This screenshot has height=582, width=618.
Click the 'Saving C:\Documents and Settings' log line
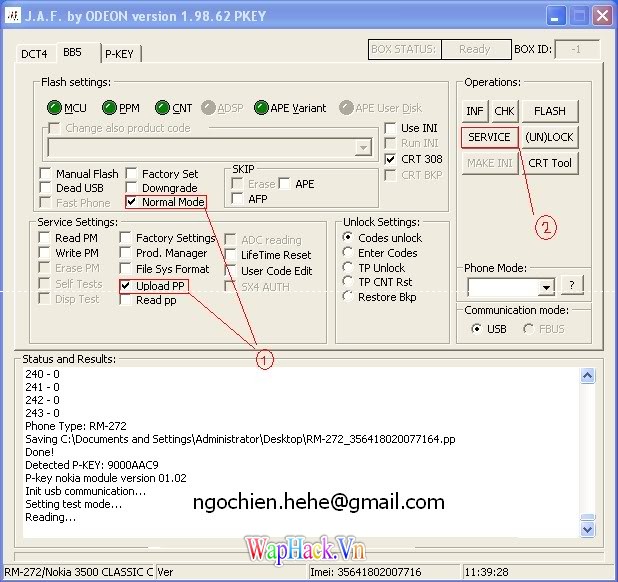(240, 439)
